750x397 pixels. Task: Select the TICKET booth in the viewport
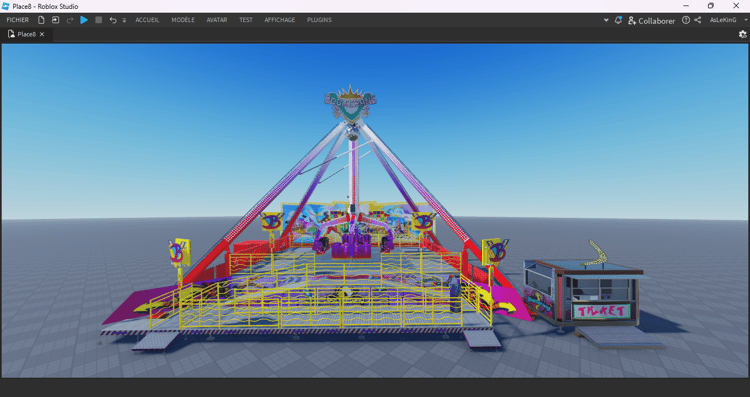tap(585, 293)
